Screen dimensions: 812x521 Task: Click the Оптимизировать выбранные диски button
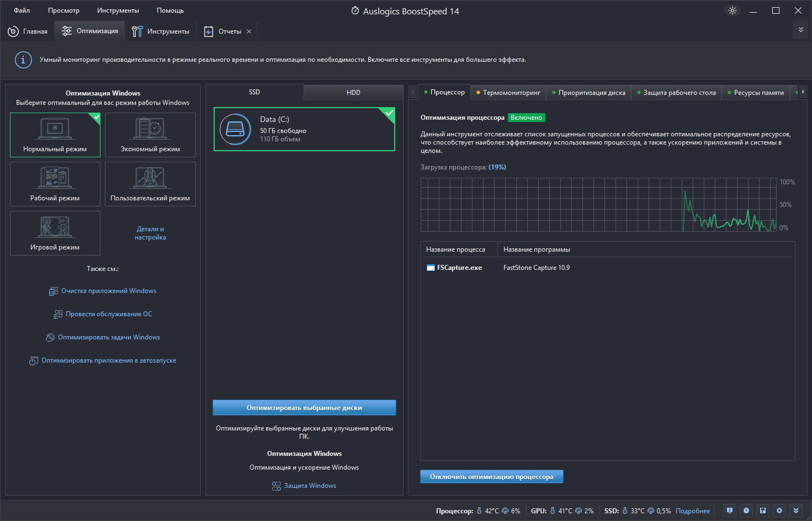(x=304, y=408)
